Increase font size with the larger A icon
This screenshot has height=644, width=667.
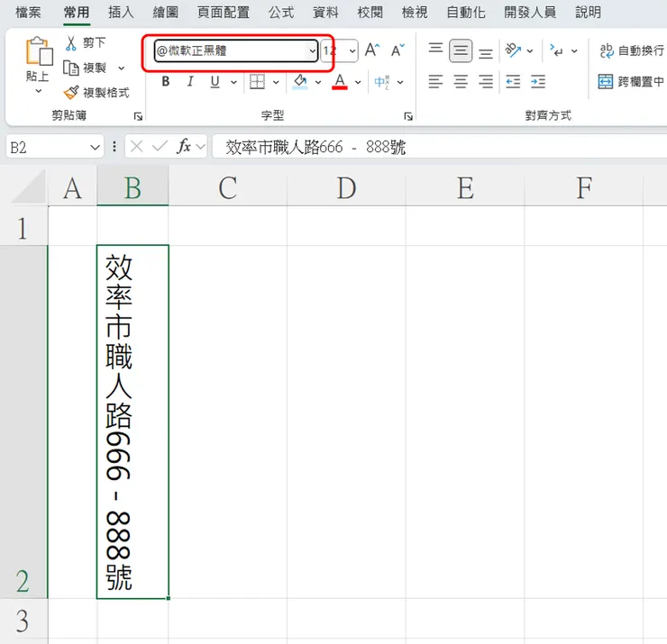coord(371,50)
